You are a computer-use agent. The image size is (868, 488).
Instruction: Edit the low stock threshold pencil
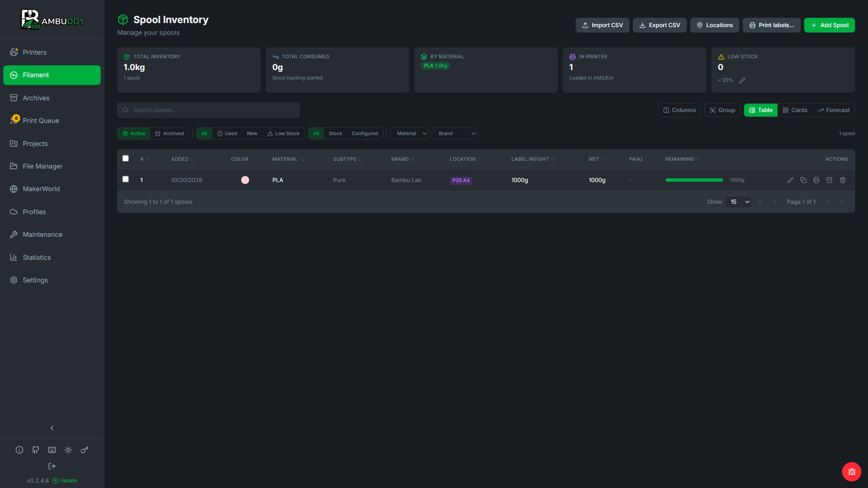742,80
